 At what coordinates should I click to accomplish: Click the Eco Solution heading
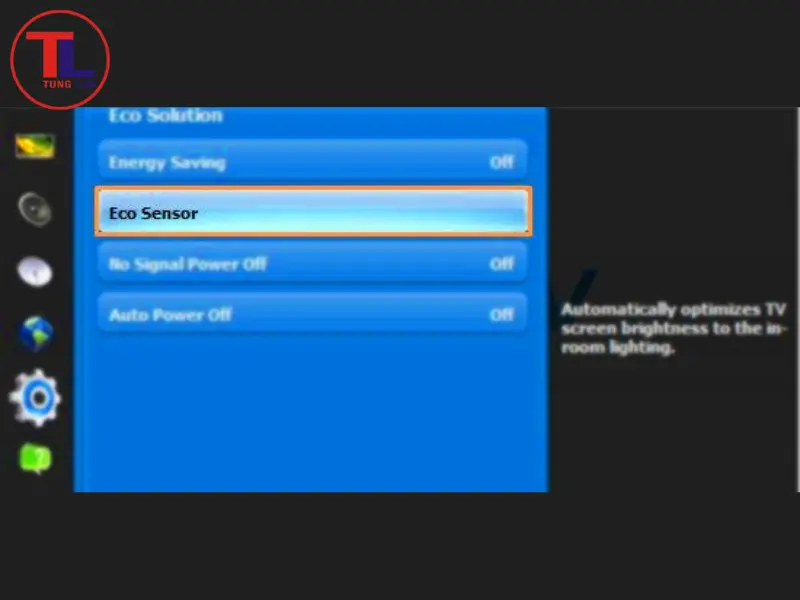(165, 116)
